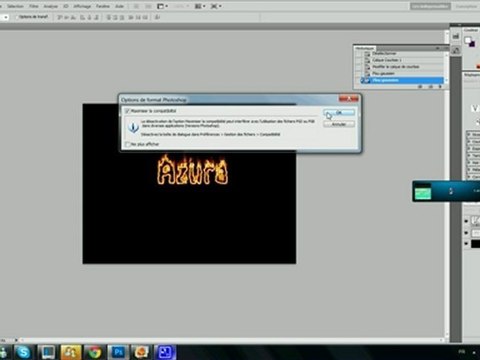The image size is (480, 360).
Task: Click the blue screen recorder taskbar icon
Action: pyautogui.click(x=165, y=352)
